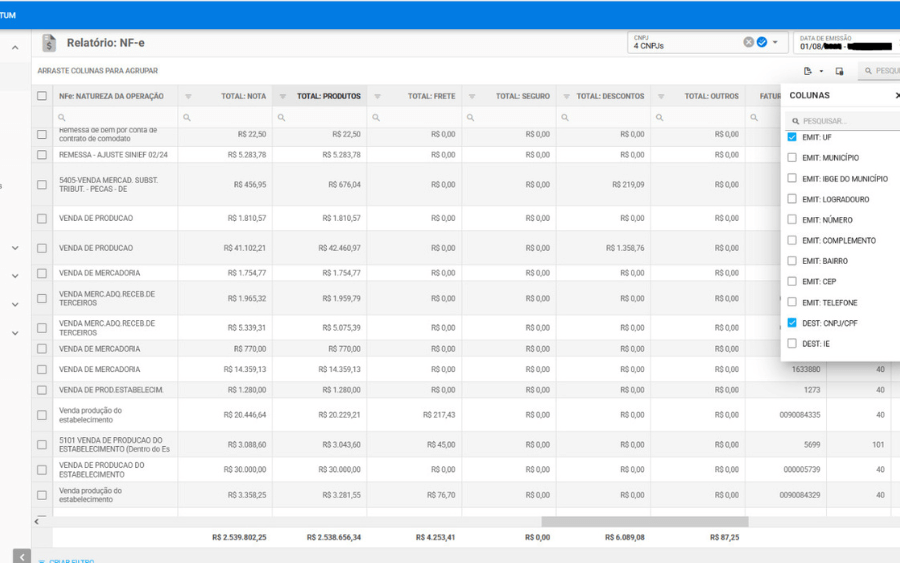Click search icon under Total: Descontos column

pos(565,118)
